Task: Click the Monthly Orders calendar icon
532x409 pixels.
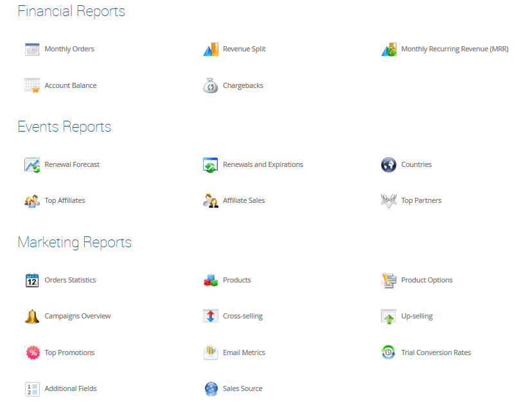Action: pos(32,49)
